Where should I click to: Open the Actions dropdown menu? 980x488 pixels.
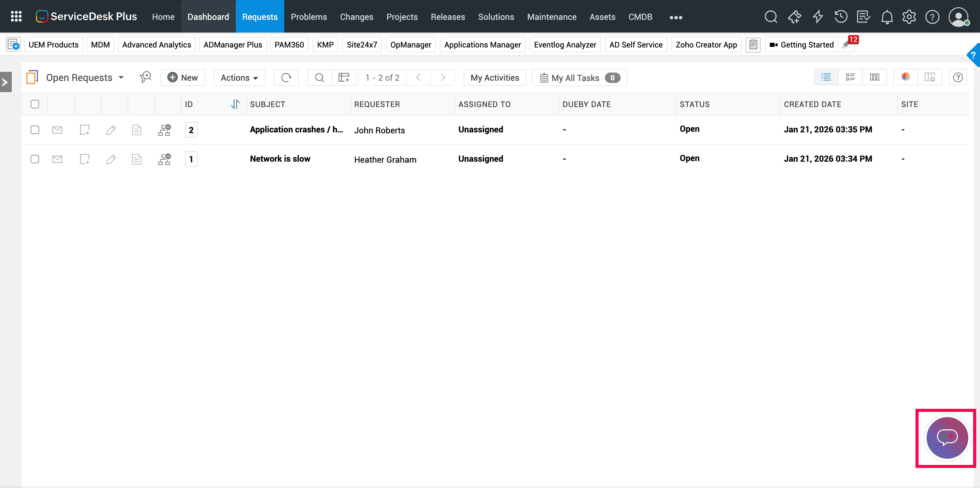[x=239, y=77]
